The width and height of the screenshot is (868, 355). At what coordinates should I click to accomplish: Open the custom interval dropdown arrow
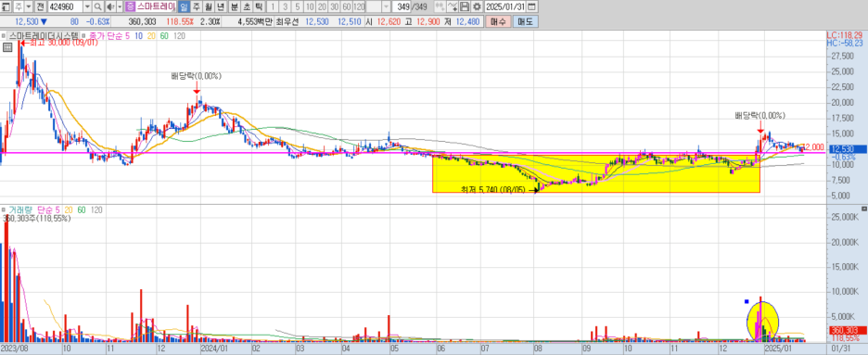tap(386, 6)
